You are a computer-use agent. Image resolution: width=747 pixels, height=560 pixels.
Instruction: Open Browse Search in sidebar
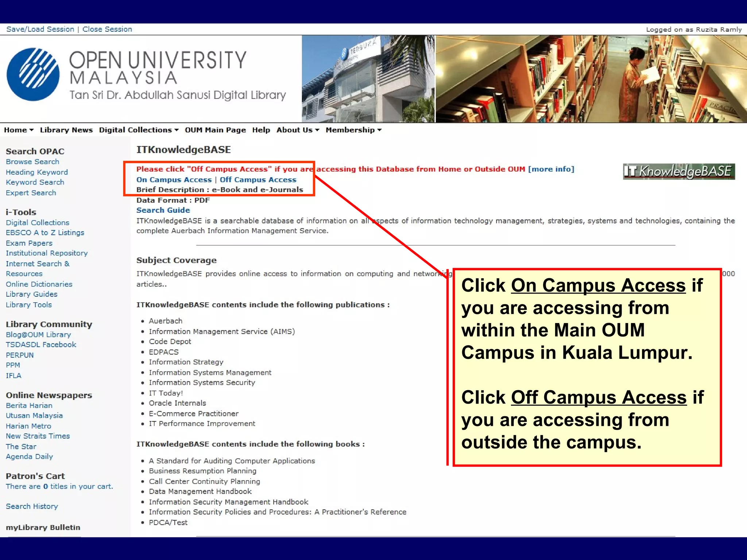coord(32,162)
